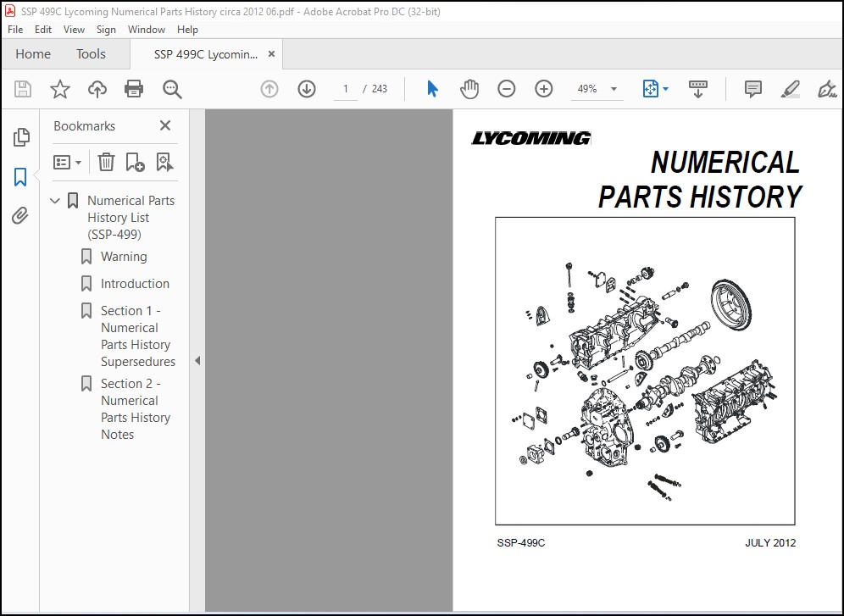This screenshot has height=616, width=844.
Task: Open the Edit menu
Action: click(x=43, y=30)
